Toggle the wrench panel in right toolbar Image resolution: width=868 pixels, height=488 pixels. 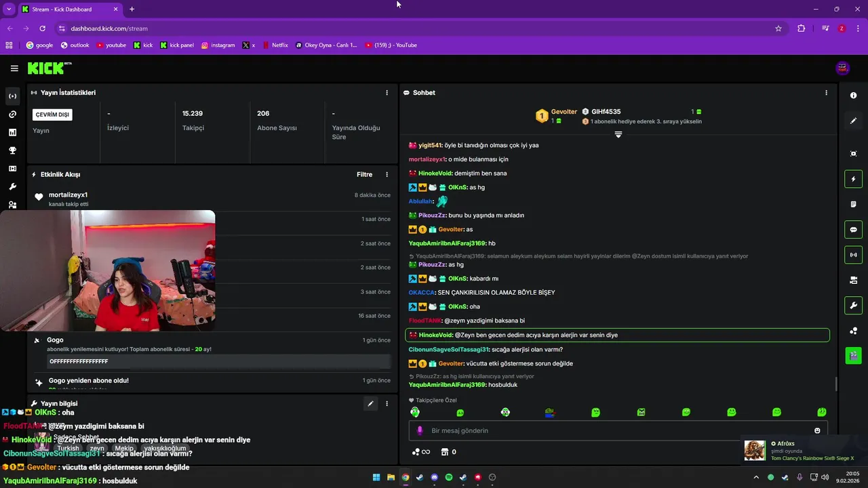coord(853,306)
